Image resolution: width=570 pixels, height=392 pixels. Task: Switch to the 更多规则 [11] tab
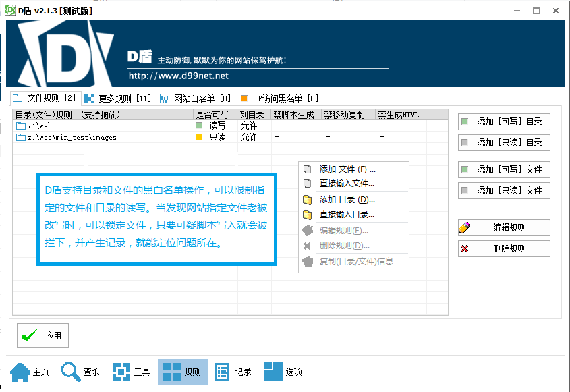(x=118, y=99)
